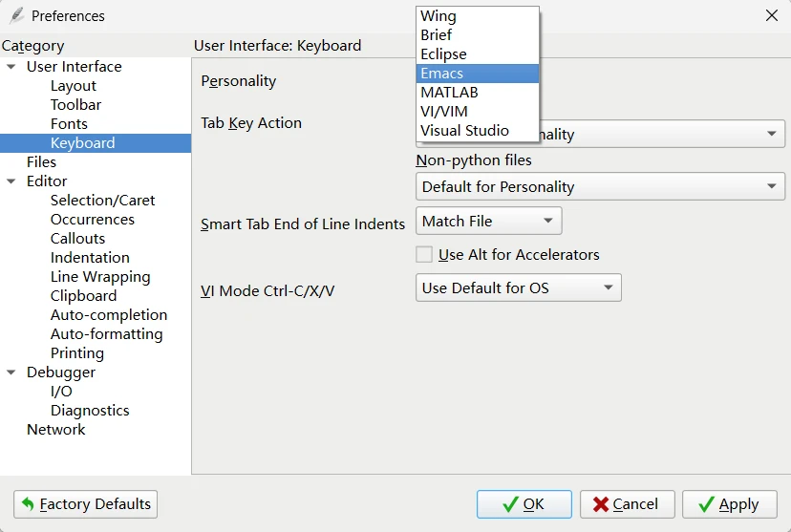Select the Network category

pos(56,430)
